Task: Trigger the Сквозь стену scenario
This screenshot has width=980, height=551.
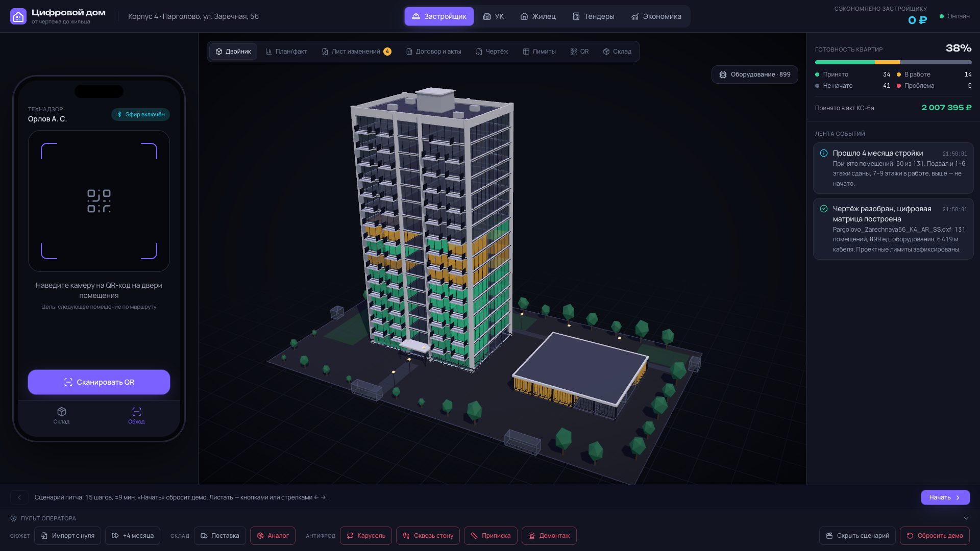Action: pyautogui.click(x=428, y=536)
